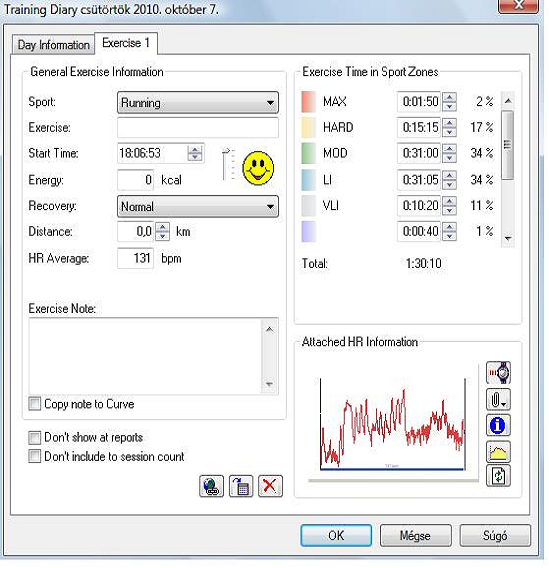Click the heart rate monitor watch icon

point(498,372)
